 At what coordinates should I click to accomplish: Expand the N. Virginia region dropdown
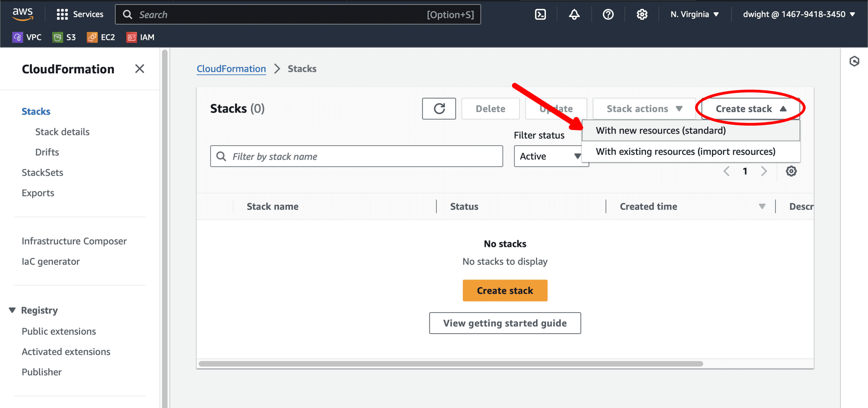695,14
